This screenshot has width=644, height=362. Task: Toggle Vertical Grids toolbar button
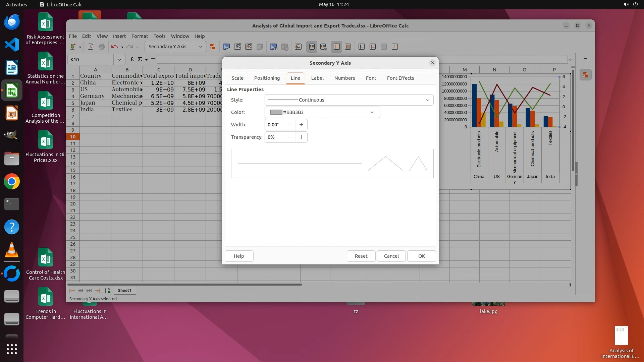(x=348, y=47)
